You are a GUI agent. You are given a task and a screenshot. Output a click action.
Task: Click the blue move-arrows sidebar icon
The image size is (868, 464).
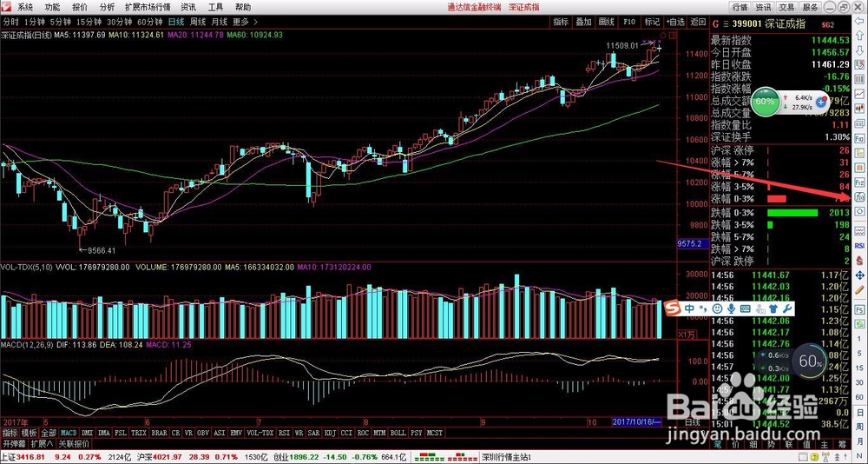tap(861, 275)
